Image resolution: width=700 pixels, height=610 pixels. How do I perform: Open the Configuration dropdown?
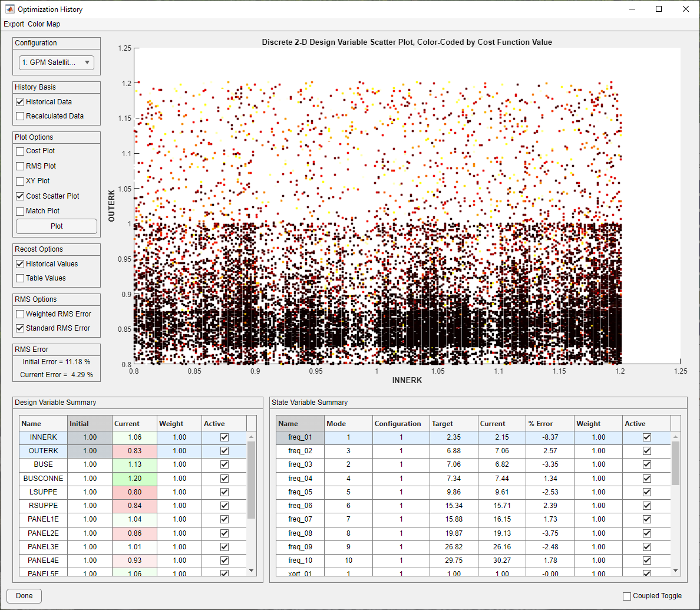56,62
